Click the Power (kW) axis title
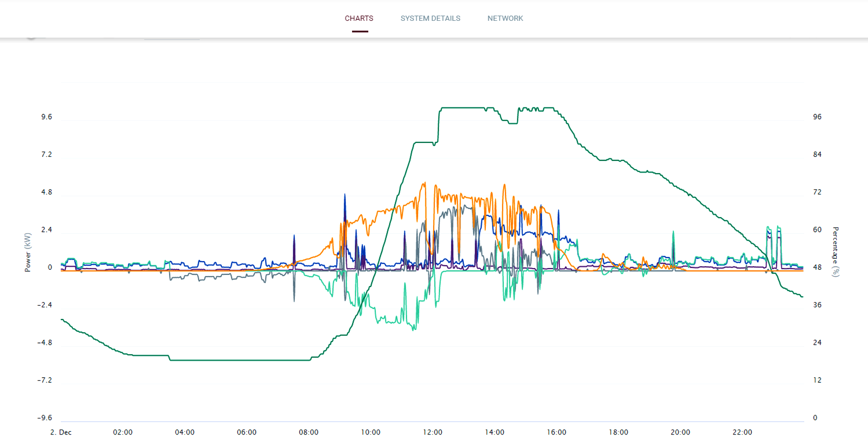This screenshot has width=868, height=448. (x=28, y=252)
